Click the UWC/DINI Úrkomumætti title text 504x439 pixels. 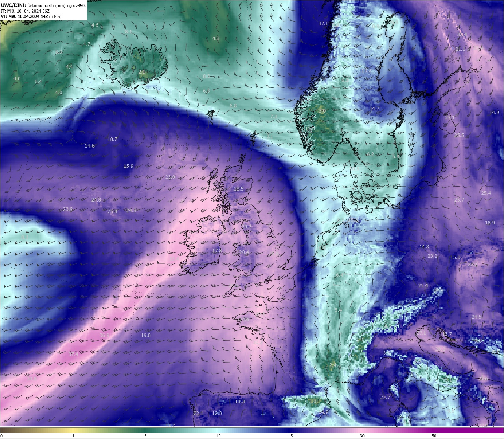pyautogui.click(x=43, y=6)
